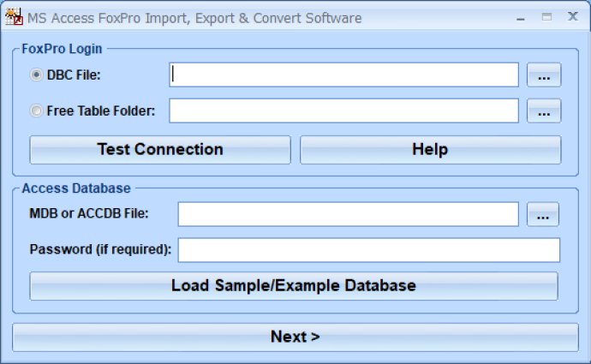Click the window title text
Image resolution: width=591 pixels, height=364 pixels.
point(194,18)
